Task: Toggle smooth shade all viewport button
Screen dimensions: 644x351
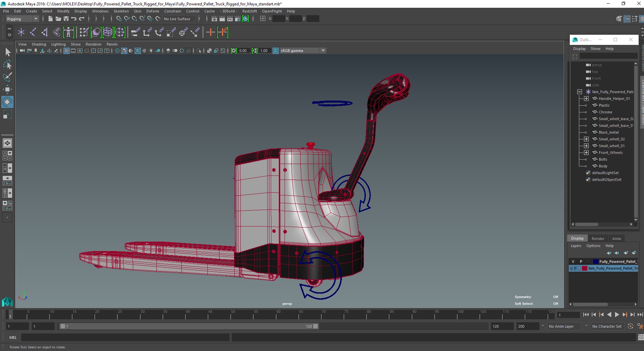Action: 124,51
